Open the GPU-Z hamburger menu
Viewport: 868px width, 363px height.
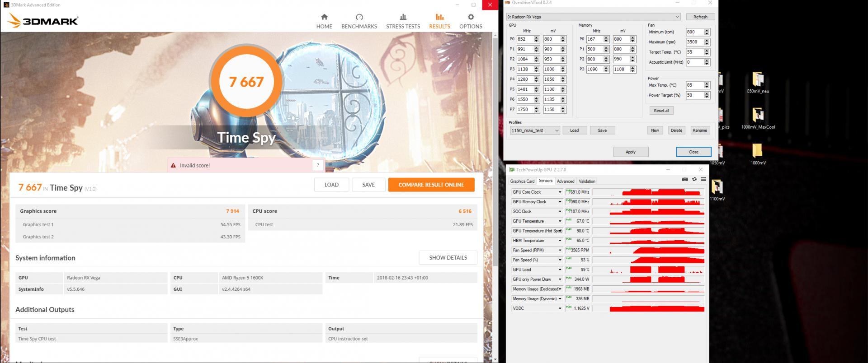pyautogui.click(x=703, y=179)
